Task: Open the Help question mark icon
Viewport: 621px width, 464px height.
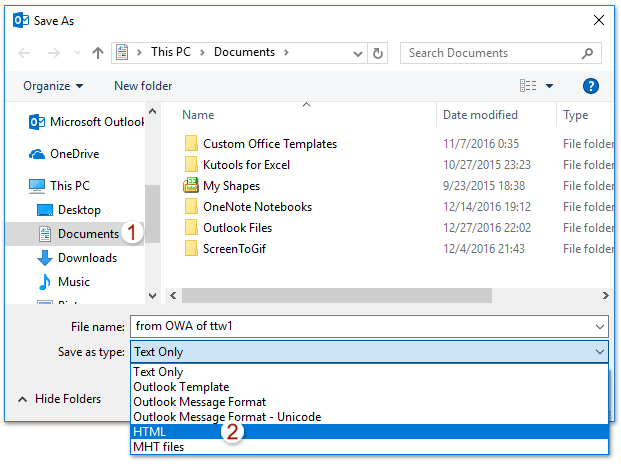Action: tap(590, 86)
